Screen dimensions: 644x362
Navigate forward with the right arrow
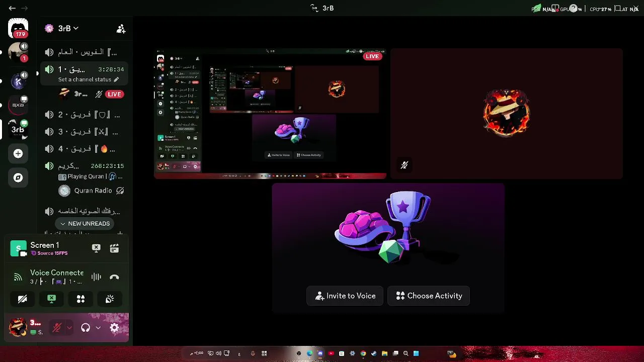click(x=24, y=8)
